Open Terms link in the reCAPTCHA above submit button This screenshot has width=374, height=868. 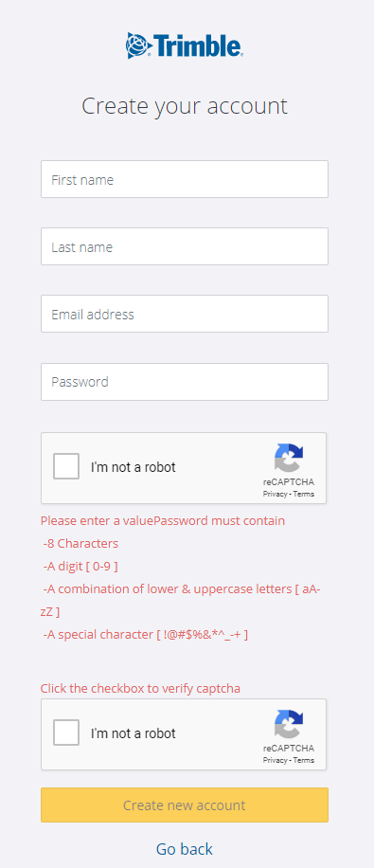point(304,760)
